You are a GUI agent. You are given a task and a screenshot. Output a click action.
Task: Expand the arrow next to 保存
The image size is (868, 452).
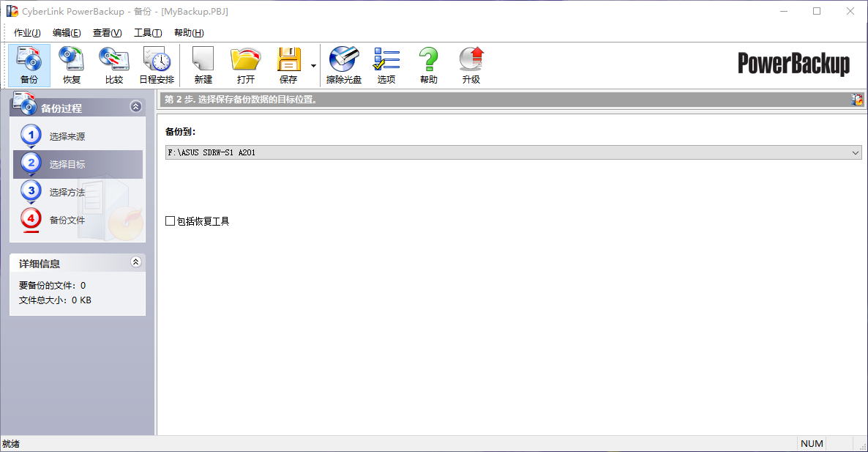(313, 65)
